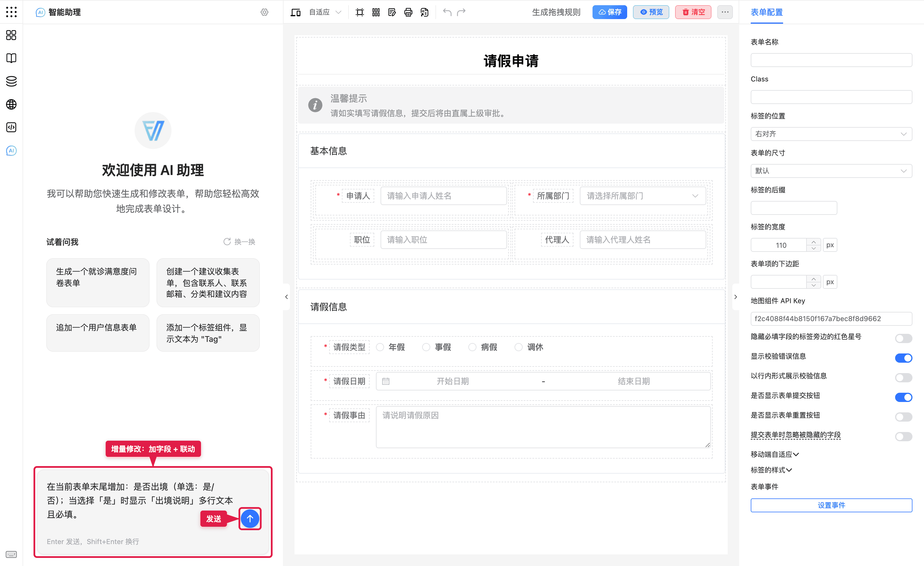Disable show validation error messages

point(903,358)
